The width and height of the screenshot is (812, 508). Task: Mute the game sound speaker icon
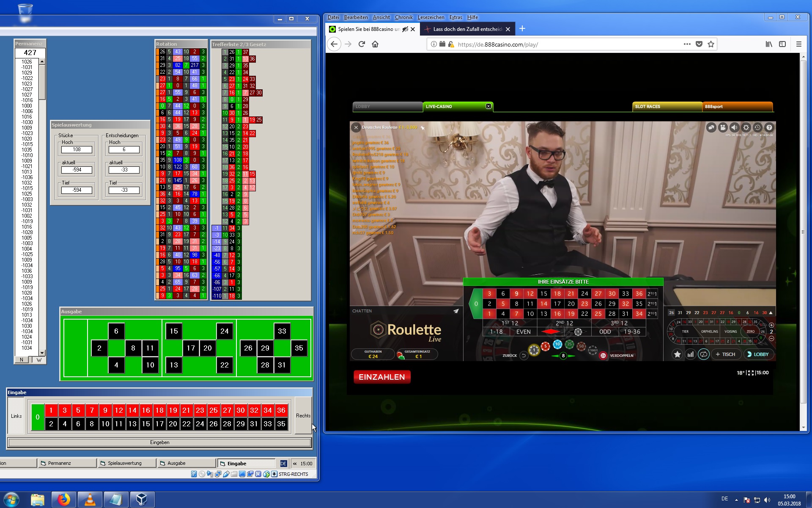click(x=735, y=127)
